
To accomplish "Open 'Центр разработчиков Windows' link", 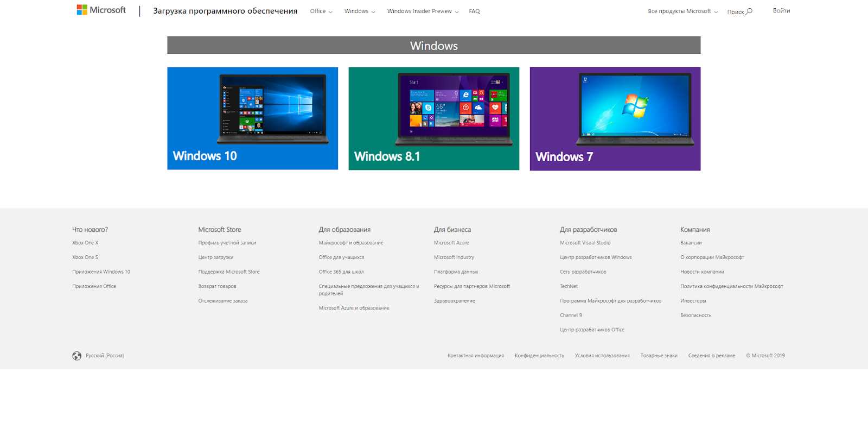I will click(596, 257).
